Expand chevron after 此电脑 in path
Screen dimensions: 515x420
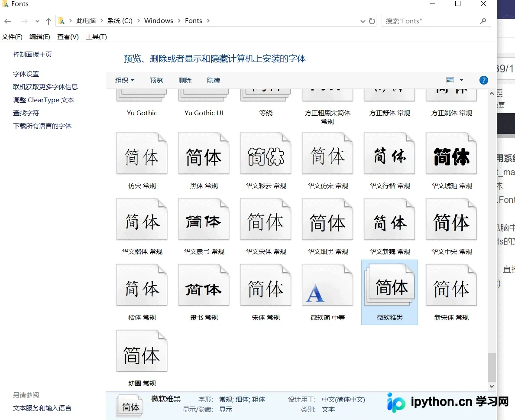[x=101, y=21]
